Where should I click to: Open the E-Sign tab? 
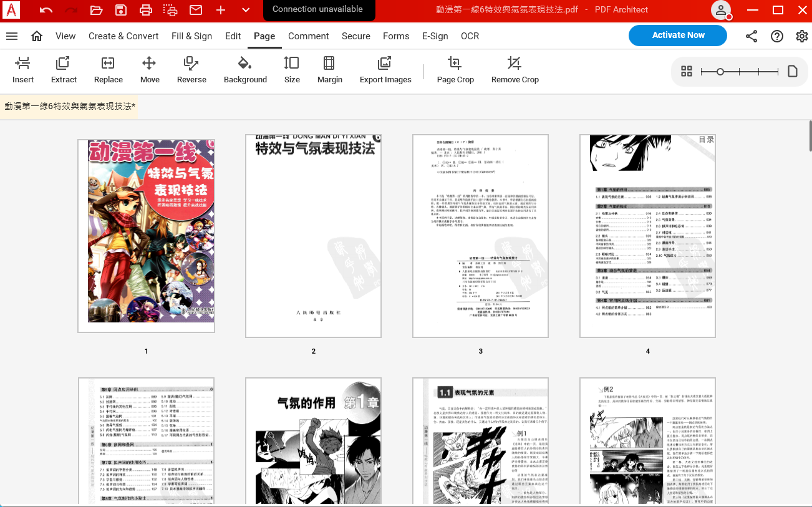435,36
